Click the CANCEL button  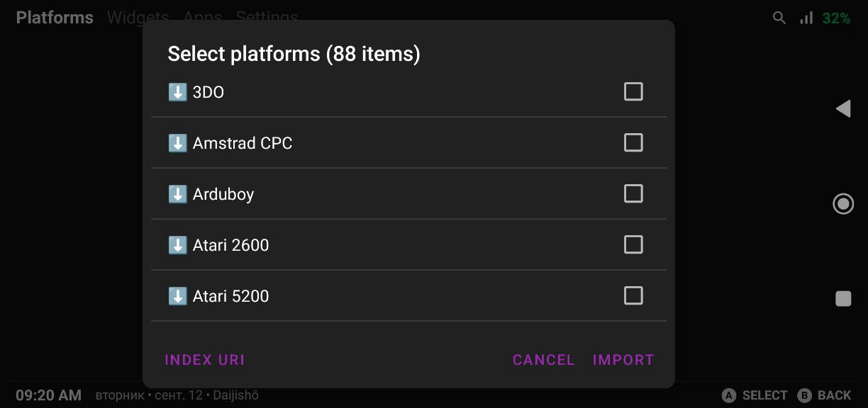pos(544,360)
